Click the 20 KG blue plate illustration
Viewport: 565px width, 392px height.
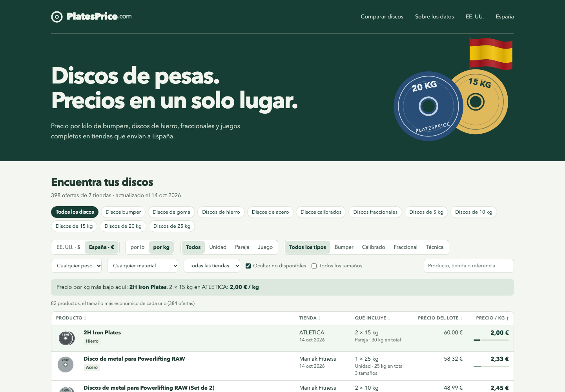[428, 106]
